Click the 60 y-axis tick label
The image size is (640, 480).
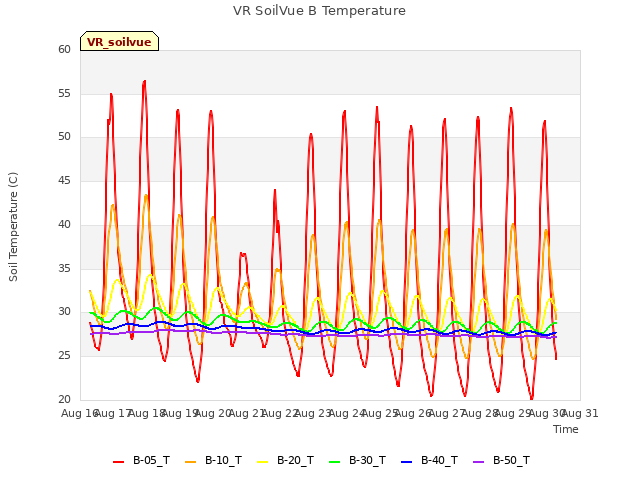pyautogui.click(x=64, y=49)
